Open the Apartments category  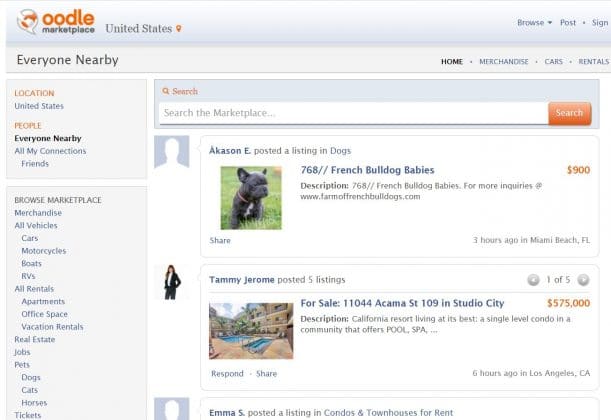click(43, 302)
